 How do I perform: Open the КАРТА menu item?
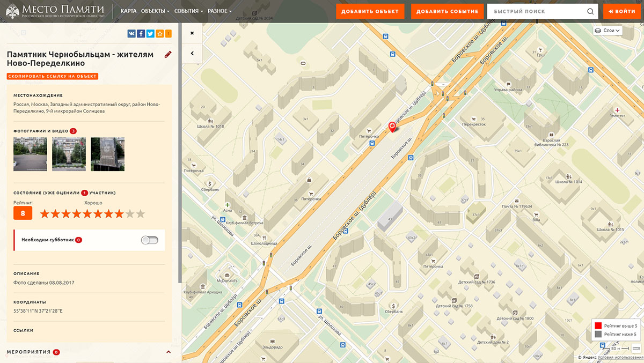128,11
